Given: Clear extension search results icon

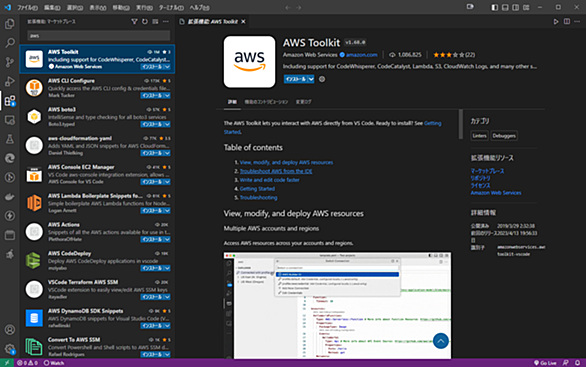Looking at the screenshot, I should tap(155, 22).
